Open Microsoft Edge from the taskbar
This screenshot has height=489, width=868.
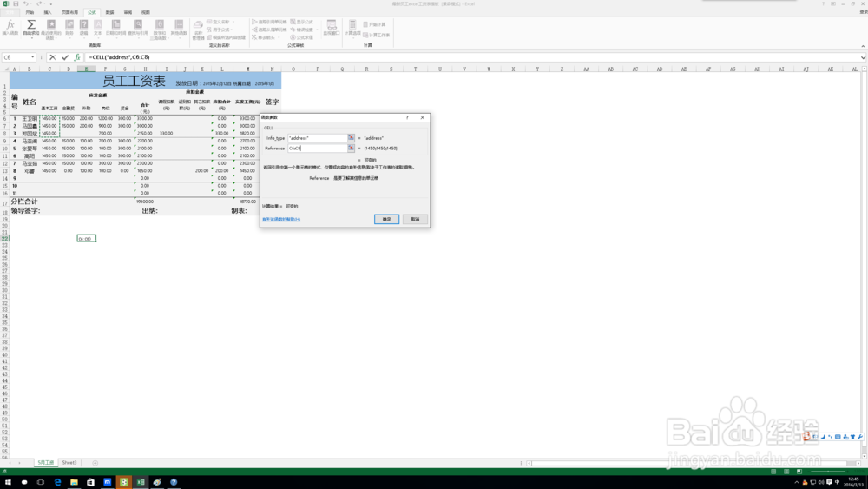pyautogui.click(x=57, y=482)
